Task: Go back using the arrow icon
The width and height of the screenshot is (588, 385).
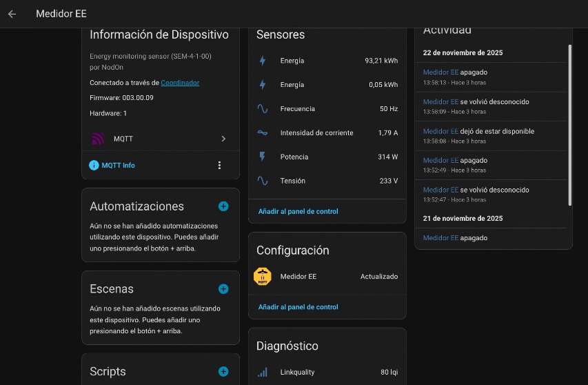Action: point(12,14)
